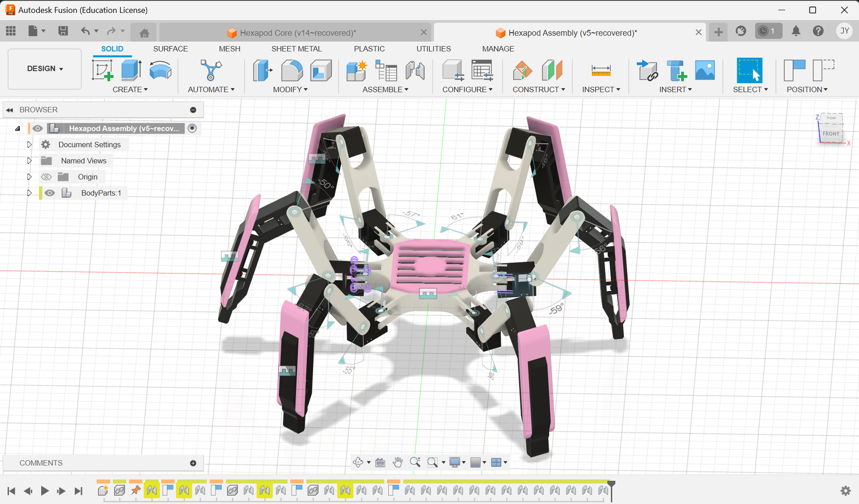Viewport: 859px width, 504px height.
Task: Open the Insert Canvas tool
Action: pyautogui.click(x=704, y=70)
